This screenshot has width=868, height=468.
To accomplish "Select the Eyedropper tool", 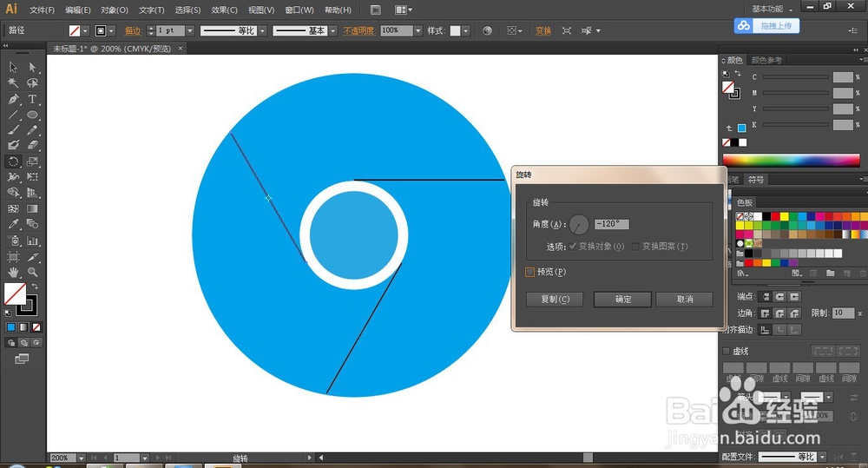I will pyautogui.click(x=13, y=224).
